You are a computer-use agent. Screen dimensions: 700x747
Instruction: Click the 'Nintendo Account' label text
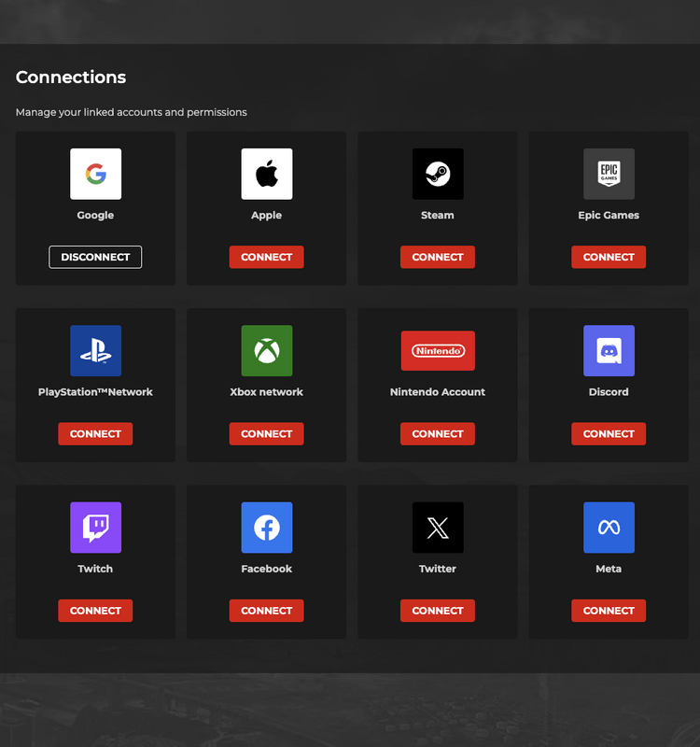(438, 392)
